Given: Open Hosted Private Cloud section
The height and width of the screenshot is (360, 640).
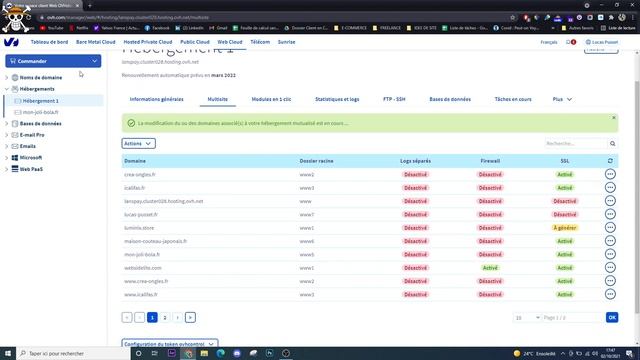Looking at the screenshot, I should click(148, 42).
